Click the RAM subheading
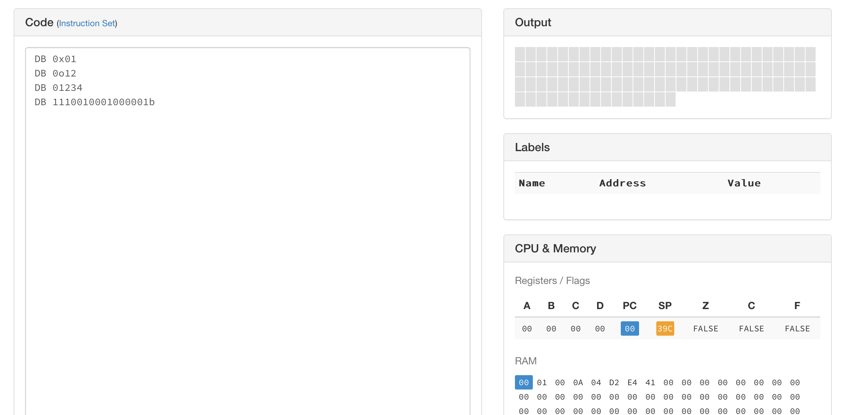868x415 pixels. (x=526, y=361)
